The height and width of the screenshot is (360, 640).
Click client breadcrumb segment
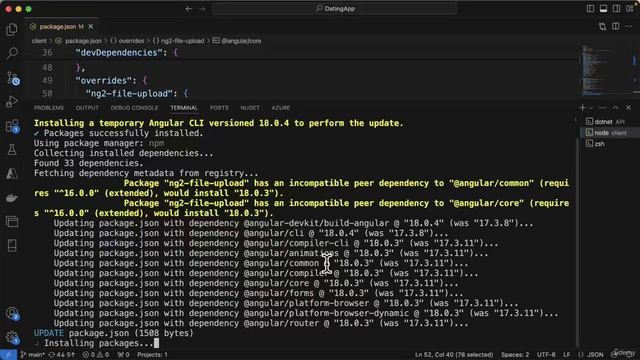click(x=39, y=41)
